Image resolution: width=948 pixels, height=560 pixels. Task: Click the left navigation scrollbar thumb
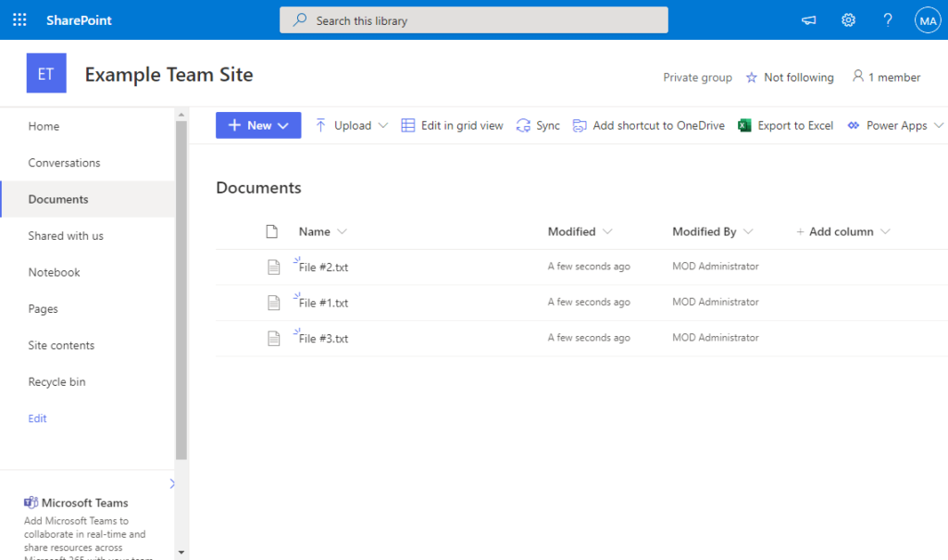click(181, 291)
